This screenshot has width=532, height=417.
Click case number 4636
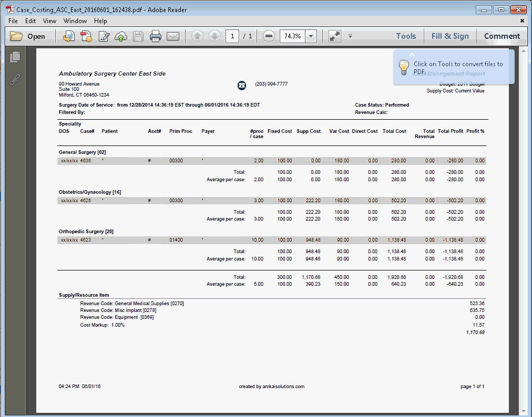click(86, 161)
